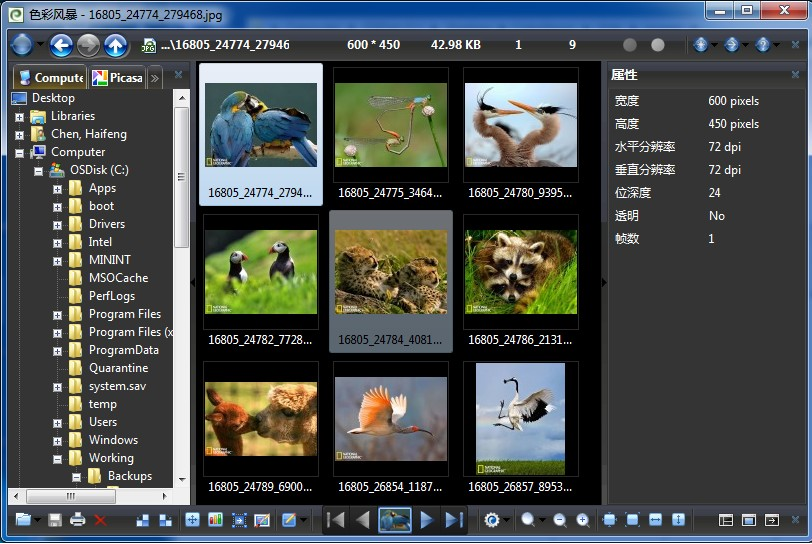812x544 pixels.
Task: Click the Up folder arrow button
Action: pos(116,45)
